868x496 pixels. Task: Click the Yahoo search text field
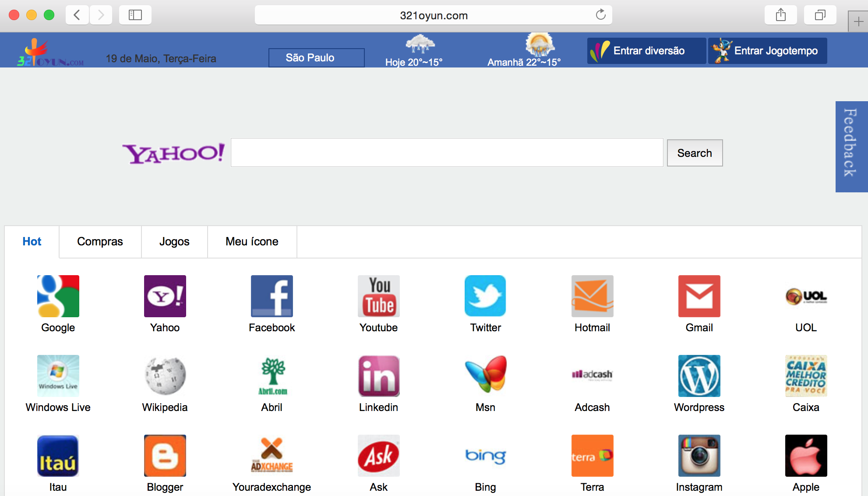(447, 152)
